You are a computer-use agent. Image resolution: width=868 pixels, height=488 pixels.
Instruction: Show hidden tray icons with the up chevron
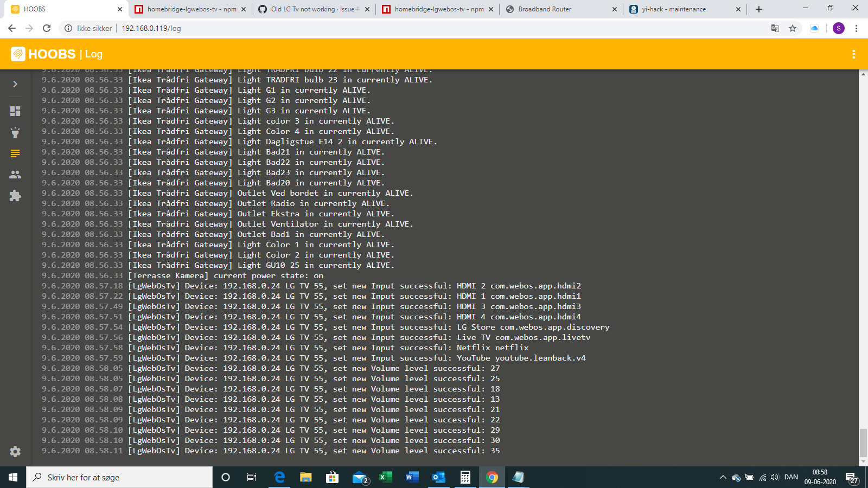[x=723, y=478]
